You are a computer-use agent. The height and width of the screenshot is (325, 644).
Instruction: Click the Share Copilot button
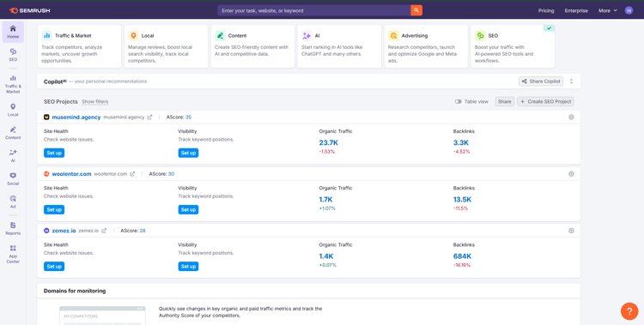click(x=541, y=81)
